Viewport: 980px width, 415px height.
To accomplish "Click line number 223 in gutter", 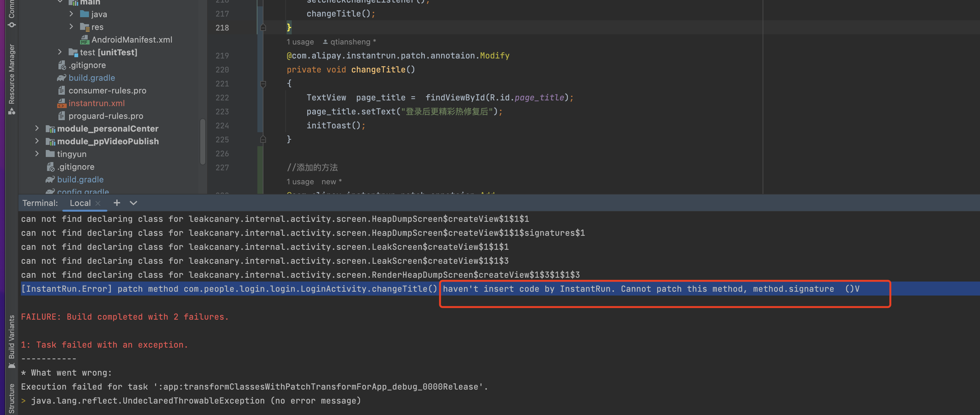I will (222, 112).
